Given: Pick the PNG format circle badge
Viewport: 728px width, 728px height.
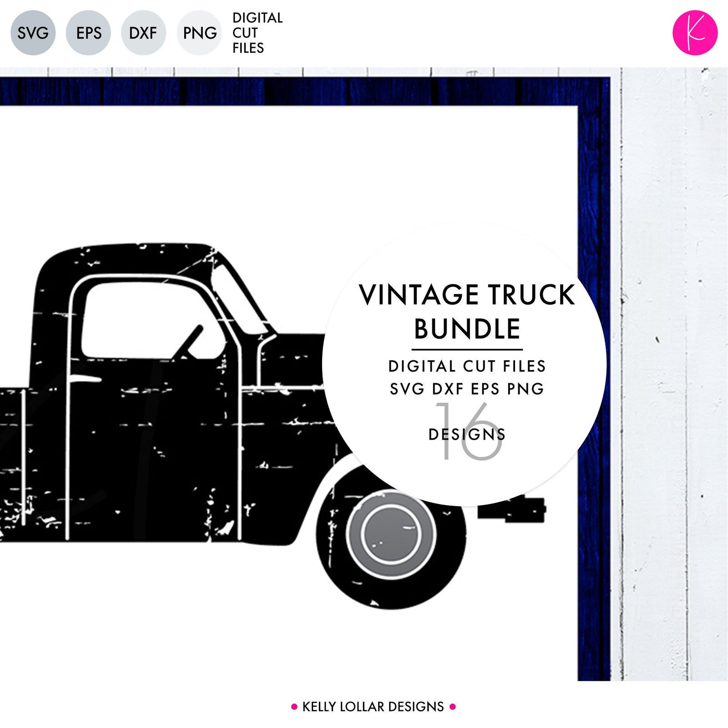Looking at the screenshot, I should tap(199, 33).
